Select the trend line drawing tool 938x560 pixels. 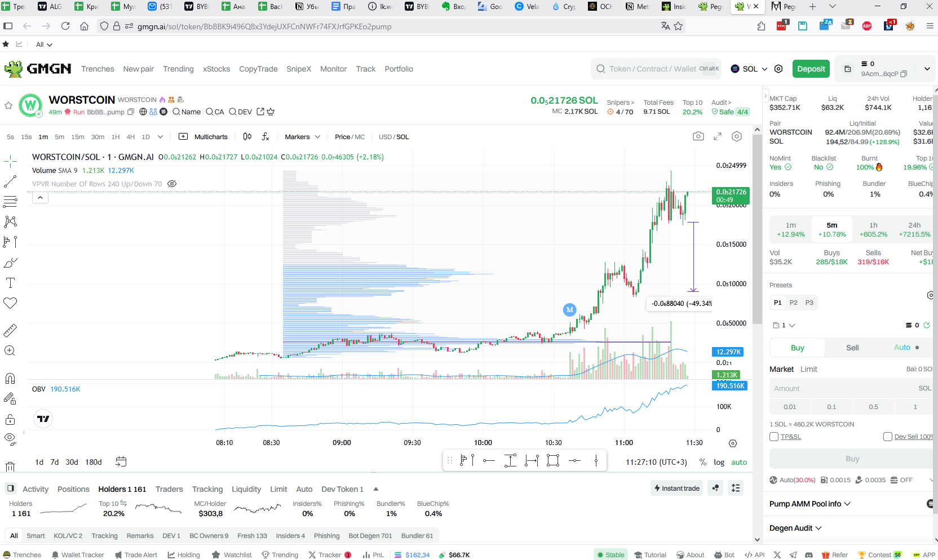click(x=10, y=181)
